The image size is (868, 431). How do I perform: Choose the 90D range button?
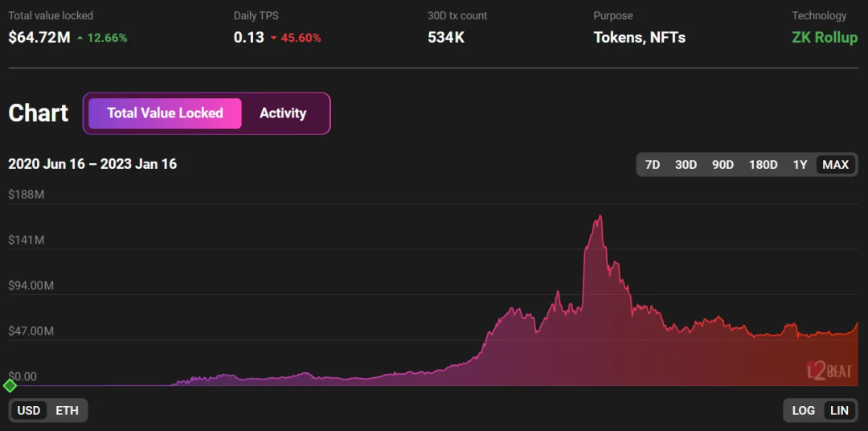pos(723,165)
